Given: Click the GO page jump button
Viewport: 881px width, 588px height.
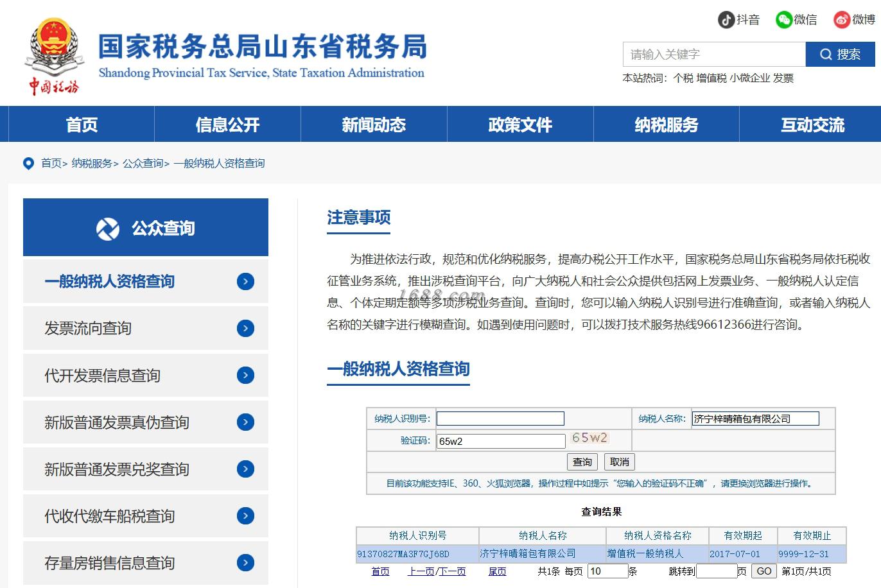Looking at the screenshot, I should (x=763, y=571).
